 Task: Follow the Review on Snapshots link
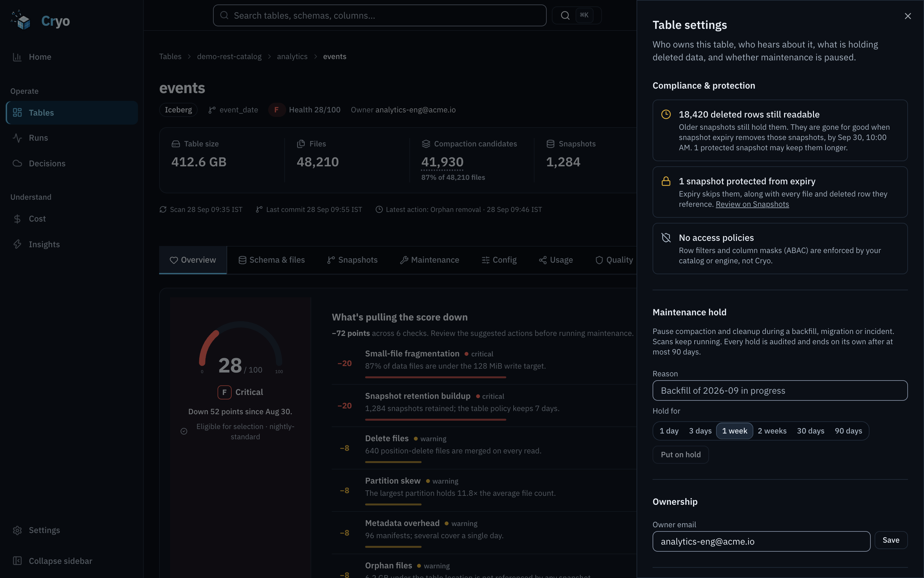[x=752, y=204]
